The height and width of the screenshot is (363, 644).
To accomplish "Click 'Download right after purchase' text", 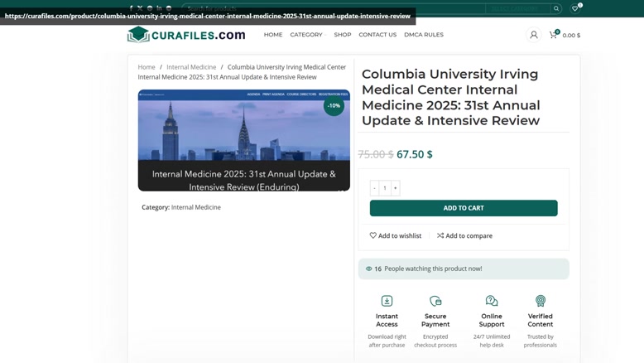I will pyautogui.click(x=387, y=341).
